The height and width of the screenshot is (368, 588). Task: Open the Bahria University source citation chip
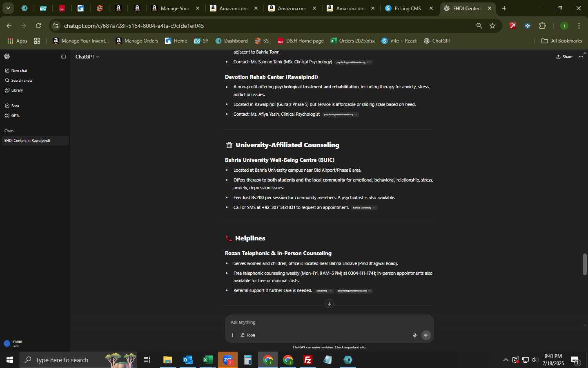(364, 208)
